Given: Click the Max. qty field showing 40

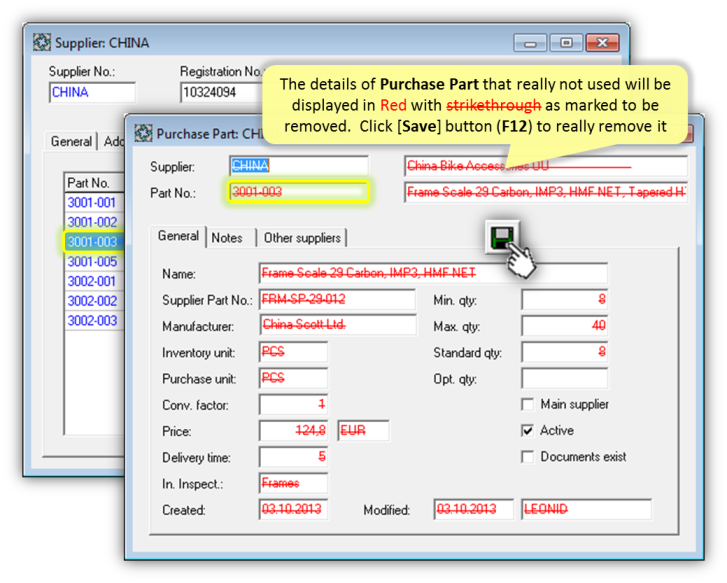Looking at the screenshot, I should pos(564,326).
